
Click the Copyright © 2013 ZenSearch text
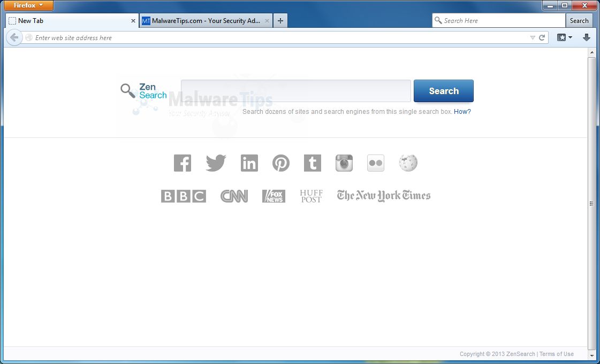[x=497, y=354]
